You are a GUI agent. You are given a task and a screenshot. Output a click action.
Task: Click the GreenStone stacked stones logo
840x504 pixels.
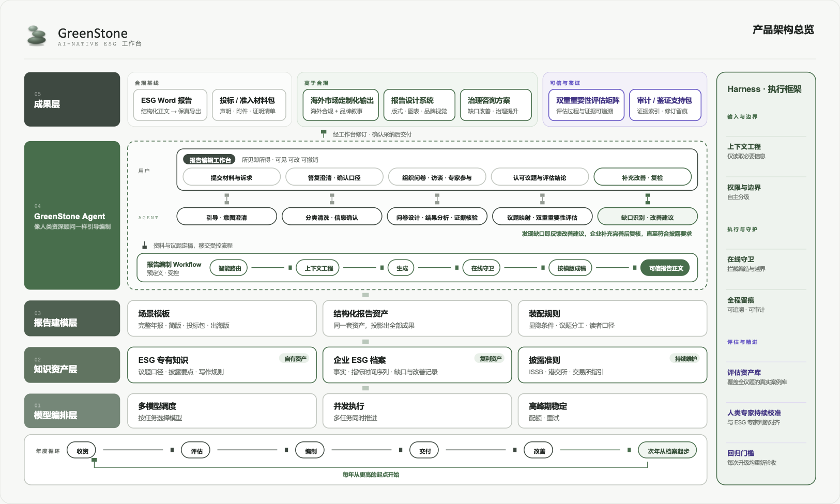pyautogui.click(x=37, y=36)
